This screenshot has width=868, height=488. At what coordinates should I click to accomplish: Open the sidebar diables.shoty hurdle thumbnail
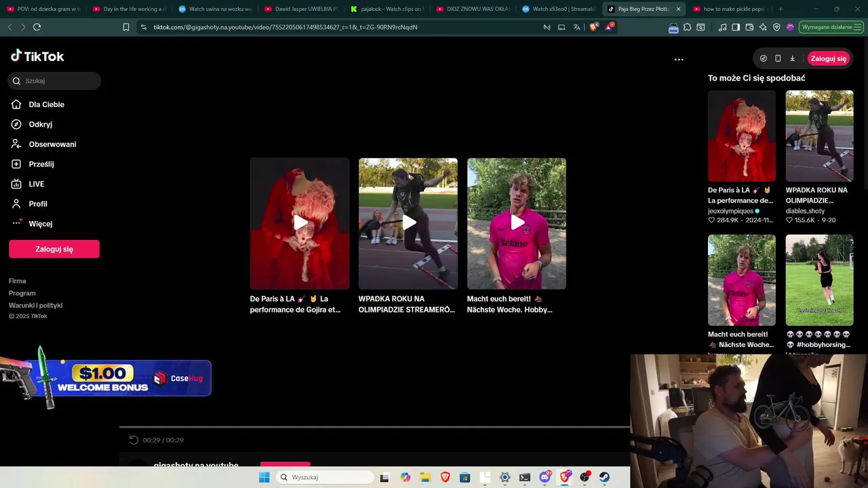coord(820,136)
